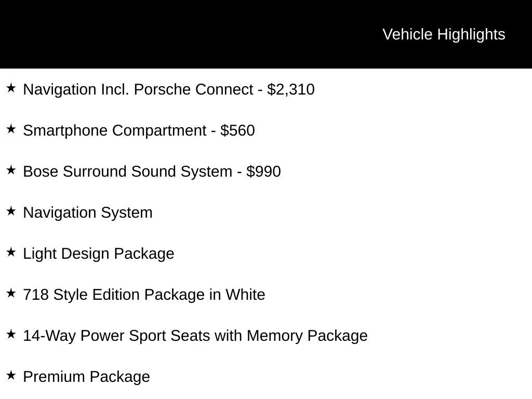Viewport: 532px width, 399px height.
Task: Click the $2,310 price text
Action: click(291, 89)
